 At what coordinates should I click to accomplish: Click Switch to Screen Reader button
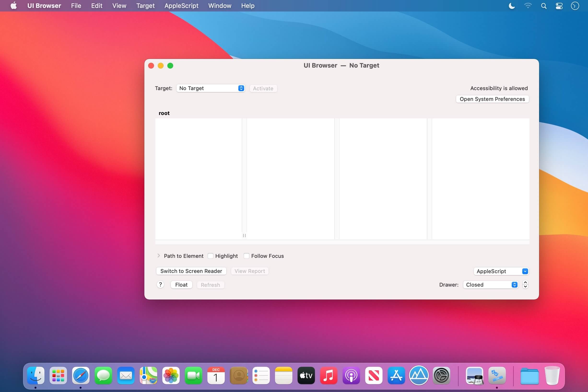pos(191,271)
